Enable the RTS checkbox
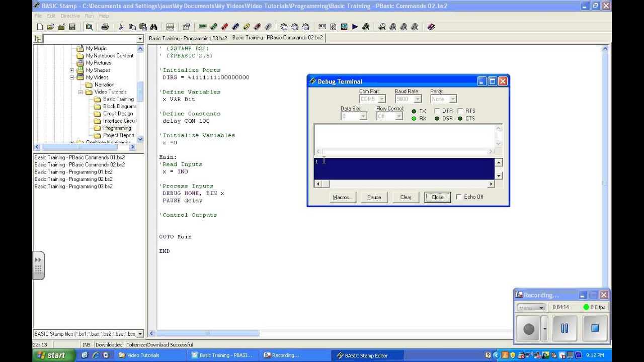 (460, 111)
